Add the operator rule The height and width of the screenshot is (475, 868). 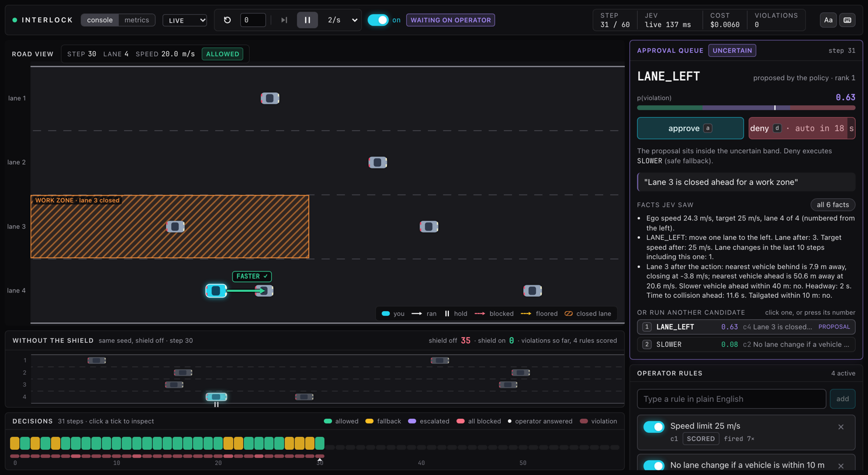[842, 399]
